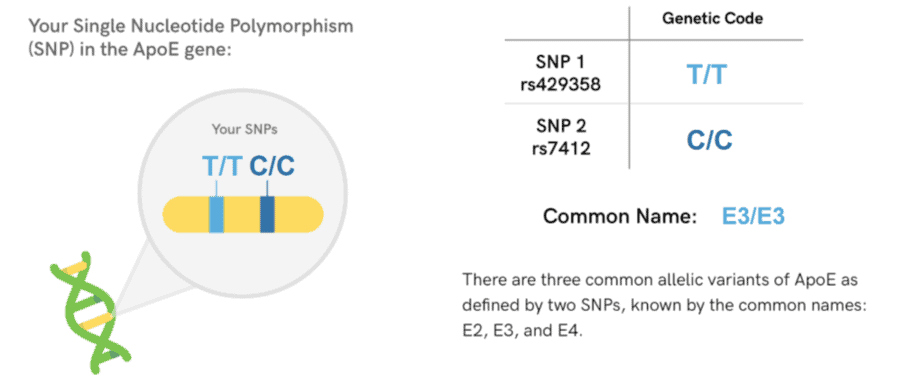Click the SNP 2 rs7412 row label
924x375 pixels.
[x=562, y=136]
